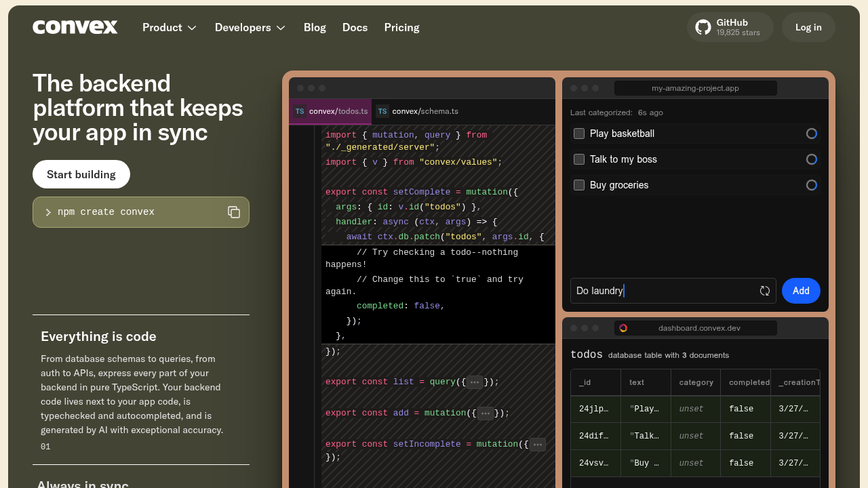Click the status circle beside Play basketball

pos(812,134)
